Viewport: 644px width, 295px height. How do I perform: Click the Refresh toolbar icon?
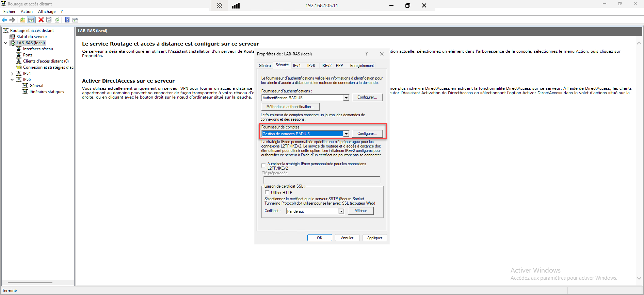click(57, 20)
